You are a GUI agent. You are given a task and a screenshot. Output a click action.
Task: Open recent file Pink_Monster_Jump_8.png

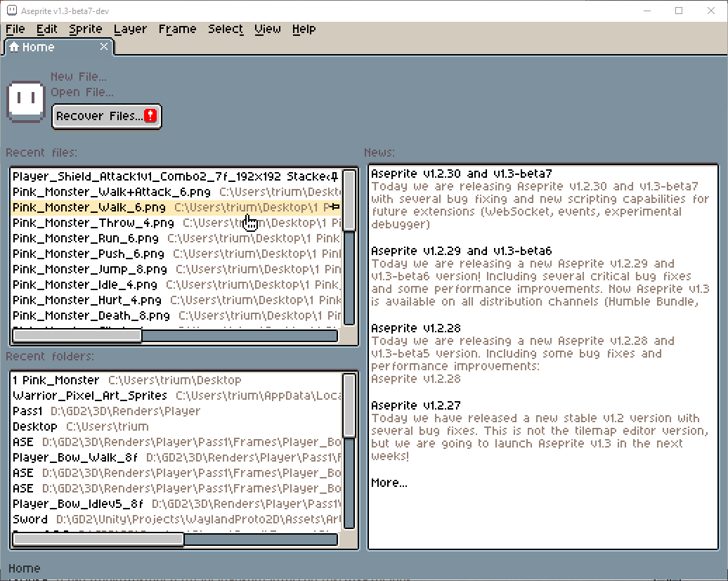pyautogui.click(x=176, y=269)
